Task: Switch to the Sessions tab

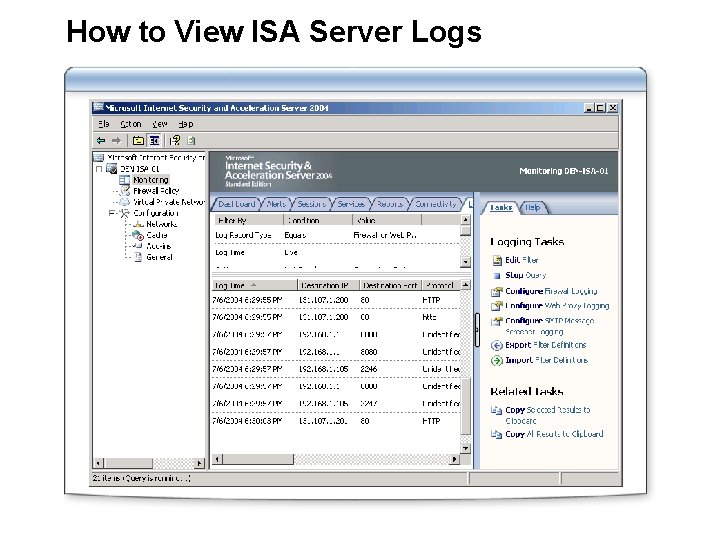Action: tap(311, 204)
